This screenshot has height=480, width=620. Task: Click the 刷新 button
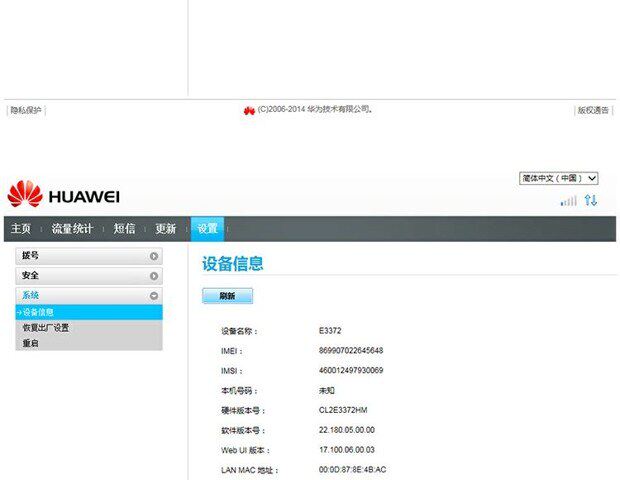pos(227,296)
